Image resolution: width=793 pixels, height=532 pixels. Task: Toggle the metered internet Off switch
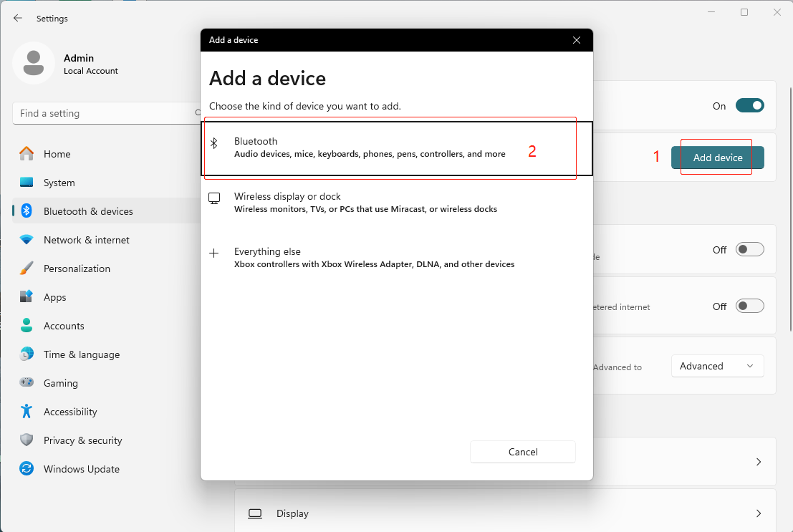(x=749, y=306)
